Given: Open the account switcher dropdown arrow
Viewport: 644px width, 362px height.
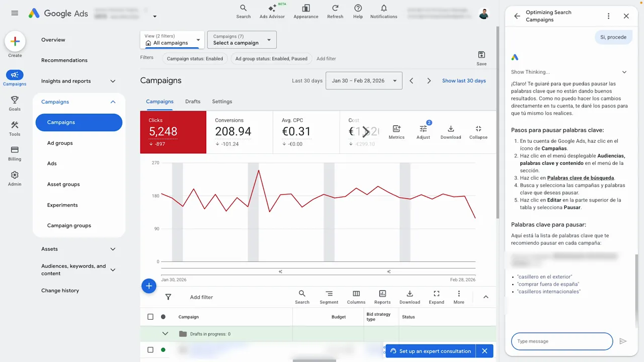Looking at the screenshot, I should [x=154, y=17].
